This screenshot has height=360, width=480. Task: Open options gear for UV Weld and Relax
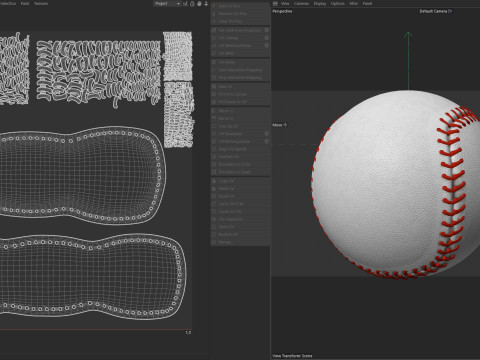click(x=267, y=45)
